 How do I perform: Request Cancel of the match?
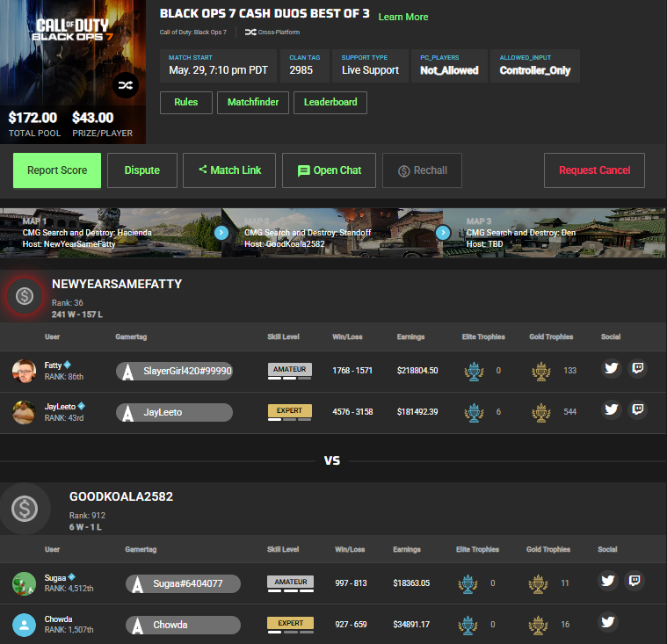coord(594,170)
